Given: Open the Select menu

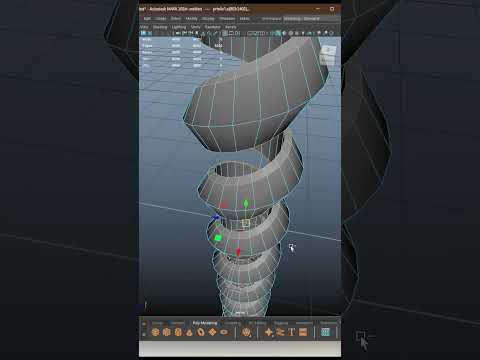Looking at the screenshot, I should tap(176, 19).
